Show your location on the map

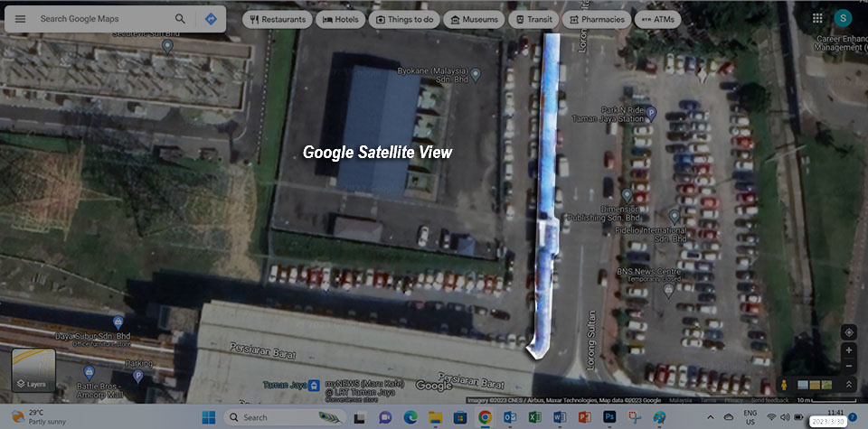point(848,331)
